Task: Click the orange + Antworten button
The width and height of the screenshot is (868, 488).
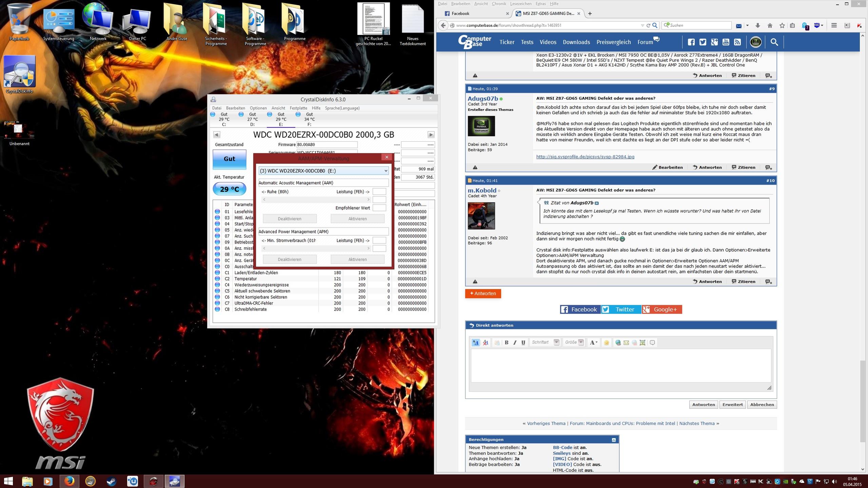Action: tap(483, 293)
